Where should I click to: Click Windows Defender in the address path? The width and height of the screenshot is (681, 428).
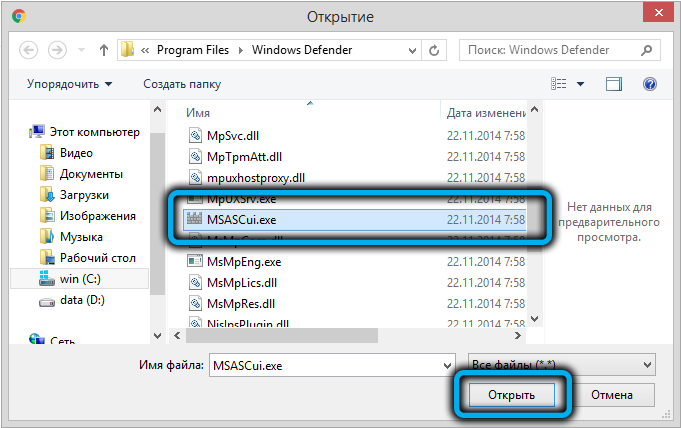(302, 50)
